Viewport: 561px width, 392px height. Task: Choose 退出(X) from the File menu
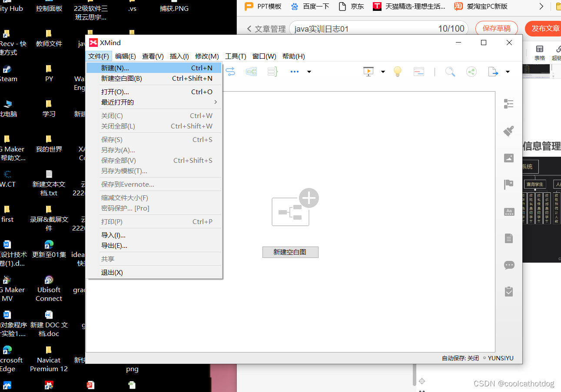click(154, 272)
